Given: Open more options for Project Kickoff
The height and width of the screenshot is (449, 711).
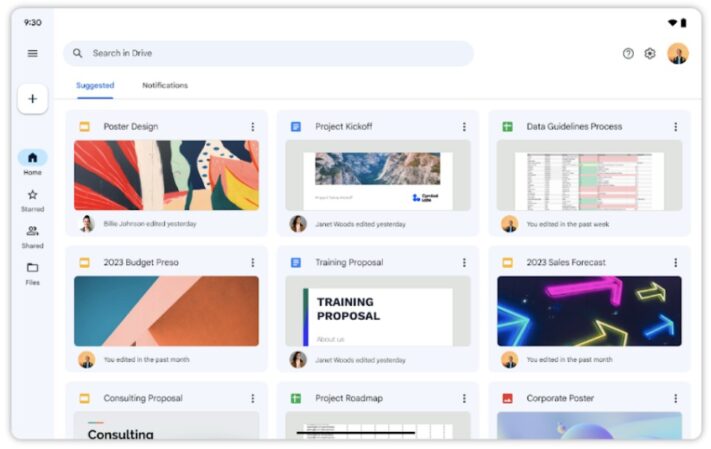Looking at the screenshot, I should pyautogui.click(x=464, y=127).
